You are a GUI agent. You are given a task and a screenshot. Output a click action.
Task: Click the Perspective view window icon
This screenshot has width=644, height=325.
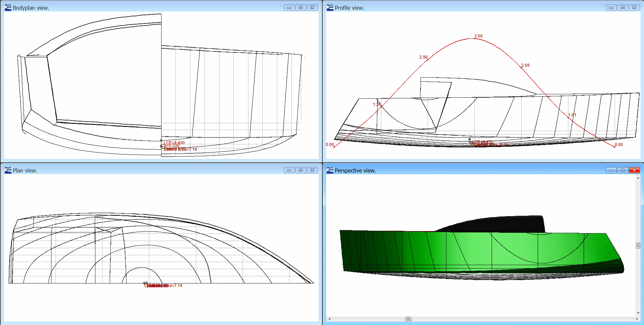330,170
